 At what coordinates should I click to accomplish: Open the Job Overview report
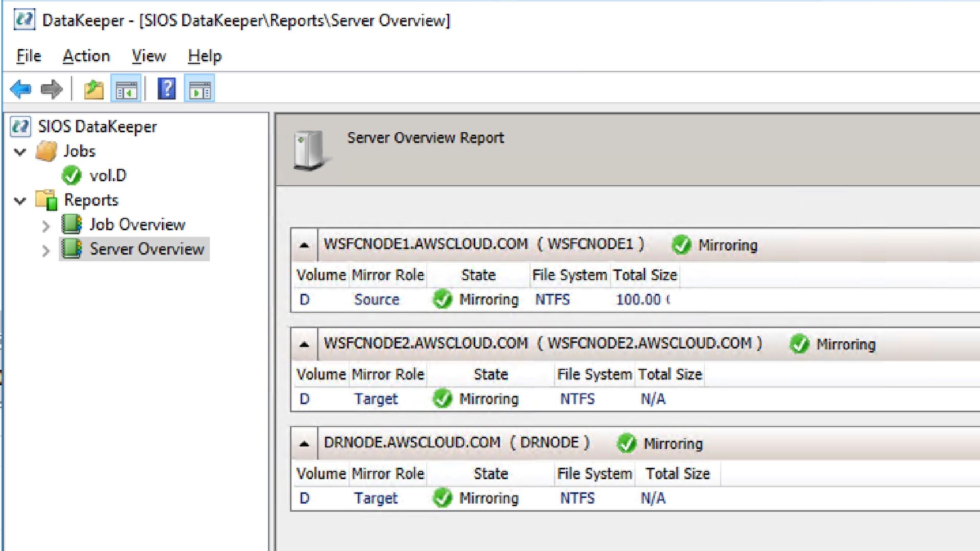pos(137,224)
